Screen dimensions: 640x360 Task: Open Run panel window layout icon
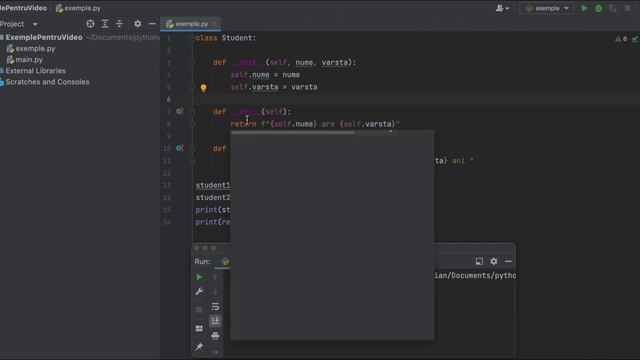(x=479, y=261)
